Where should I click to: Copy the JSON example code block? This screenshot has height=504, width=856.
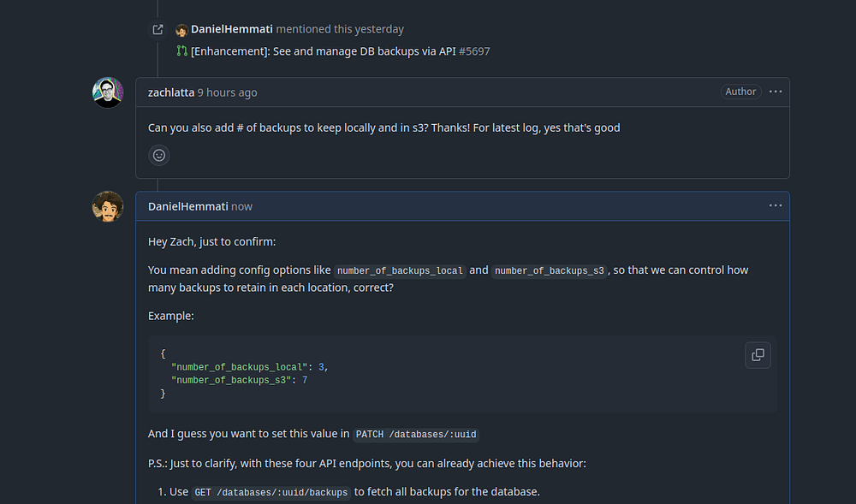[758, 354]
